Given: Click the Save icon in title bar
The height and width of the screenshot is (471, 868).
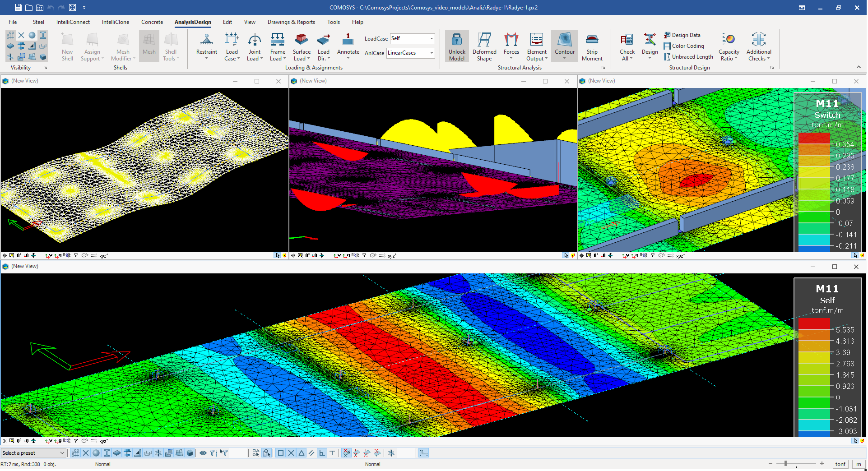Looking at the screenshot, I should pyautogui.click(x=18, y=7).
